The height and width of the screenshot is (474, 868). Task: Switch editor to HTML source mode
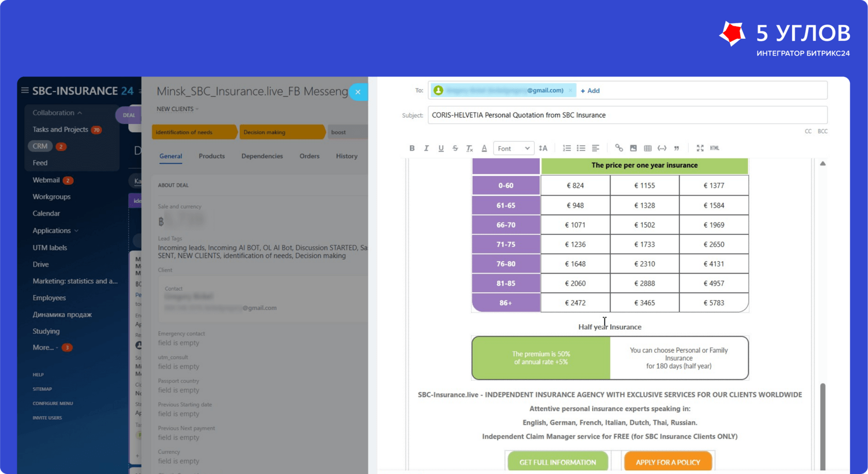(715, 148)
